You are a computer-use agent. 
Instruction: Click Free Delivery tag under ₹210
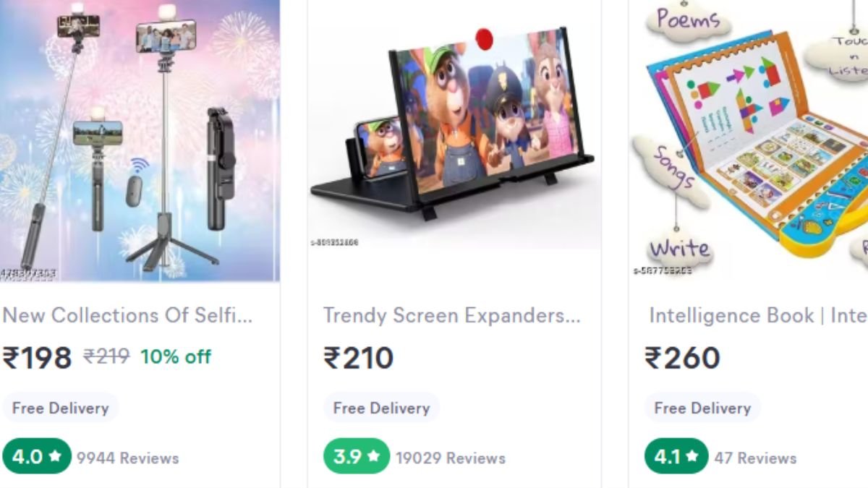click(381, 408)
